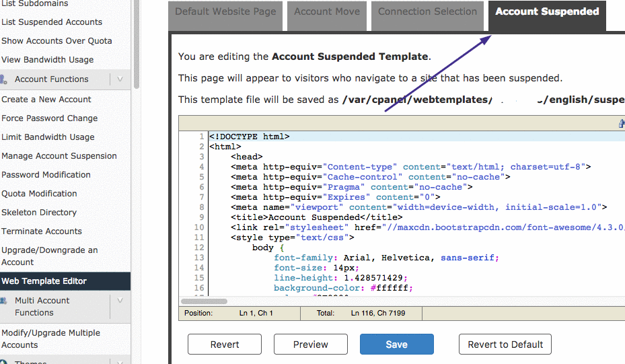Click the sidebar vertical scrollbar
The height and width of the screenshot is (364, 625).
pyautogui.click(x=137, y=40)
